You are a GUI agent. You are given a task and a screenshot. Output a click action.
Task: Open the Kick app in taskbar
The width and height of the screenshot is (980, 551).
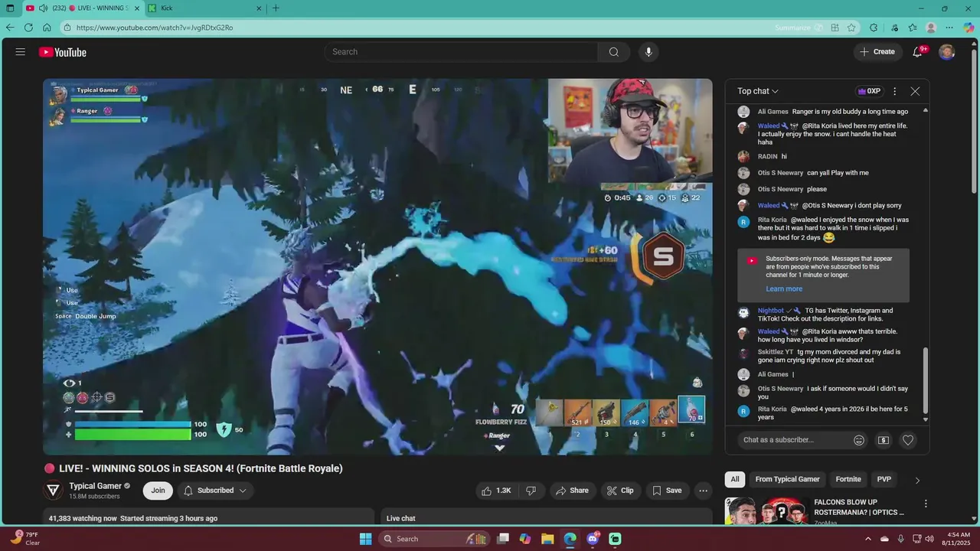click(x=615, y=539)
